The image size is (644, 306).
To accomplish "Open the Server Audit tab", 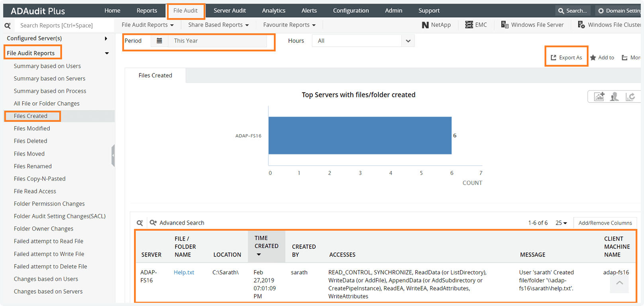I will pyautogui.click(x=230, y=10).
